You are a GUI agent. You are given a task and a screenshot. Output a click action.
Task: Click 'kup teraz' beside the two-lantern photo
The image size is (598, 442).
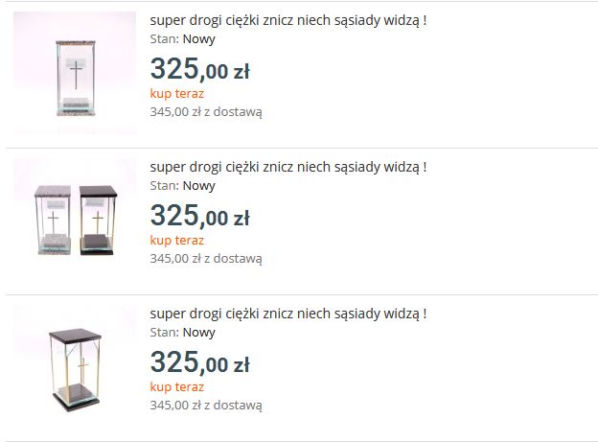(177, 241)
